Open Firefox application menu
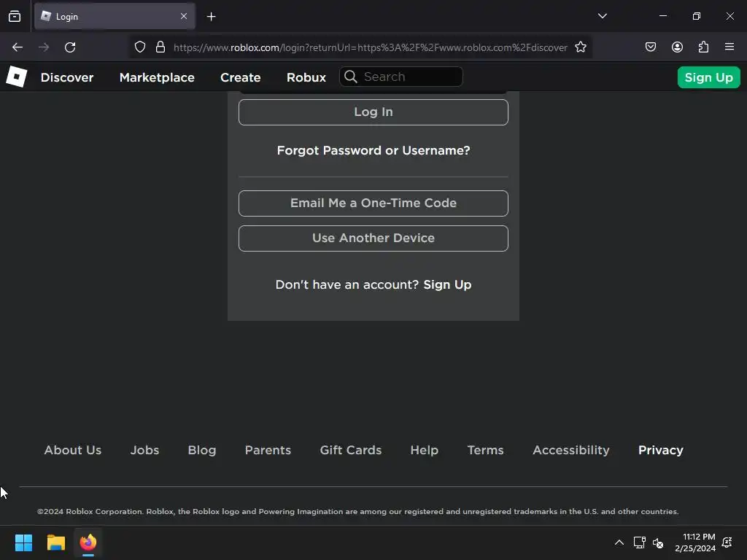This screenshot has height=560, width=747. 729,47
